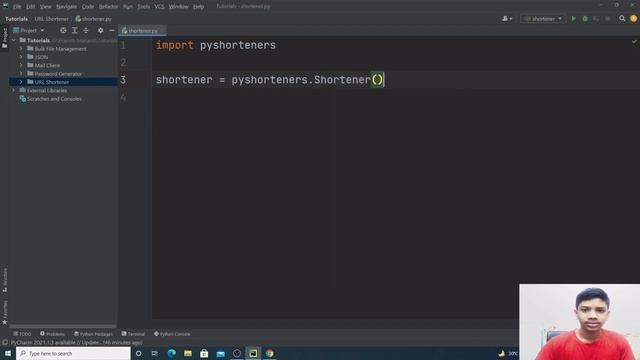Open the TODO tool window tab
The height and width of the screenshot is (360, 640).
22,334
